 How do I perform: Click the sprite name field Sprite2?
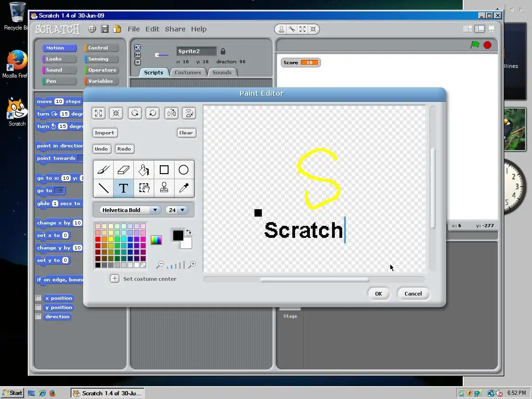(196, 51)
